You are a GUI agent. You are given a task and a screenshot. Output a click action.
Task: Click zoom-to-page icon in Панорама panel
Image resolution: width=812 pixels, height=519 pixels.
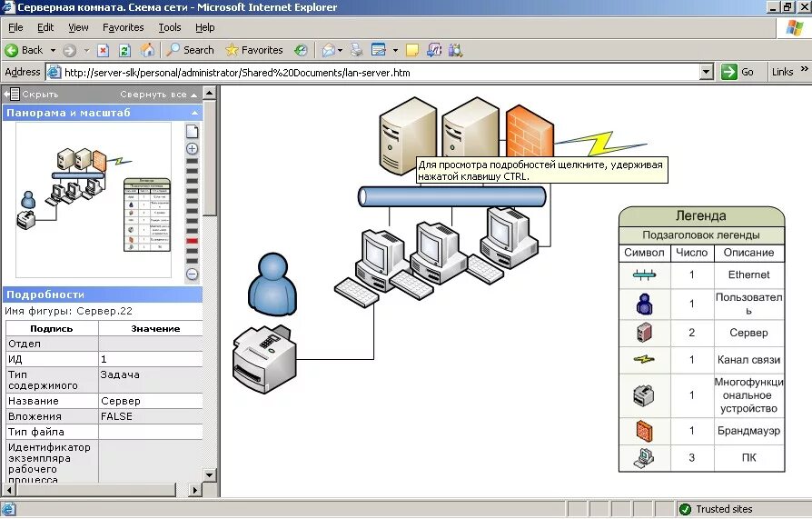192,131
